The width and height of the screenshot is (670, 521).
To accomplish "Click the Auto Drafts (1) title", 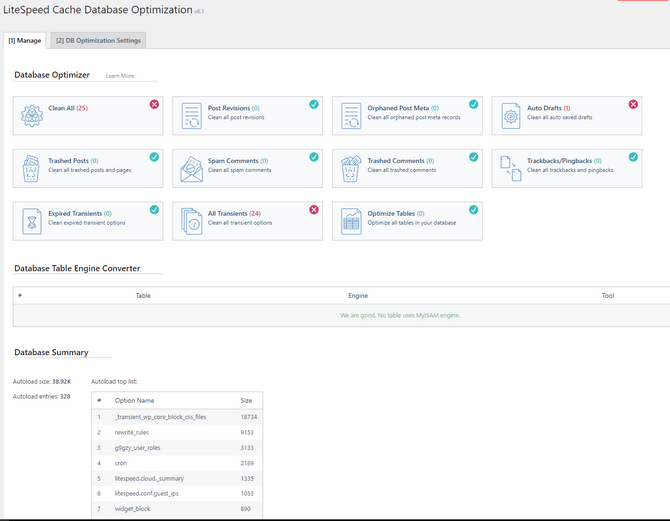I will pos(548,108).
